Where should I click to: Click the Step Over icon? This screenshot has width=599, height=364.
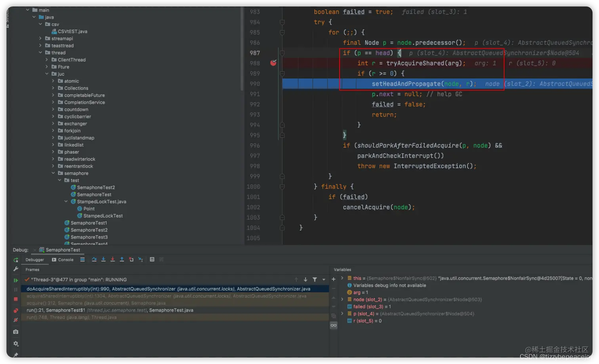94,260
